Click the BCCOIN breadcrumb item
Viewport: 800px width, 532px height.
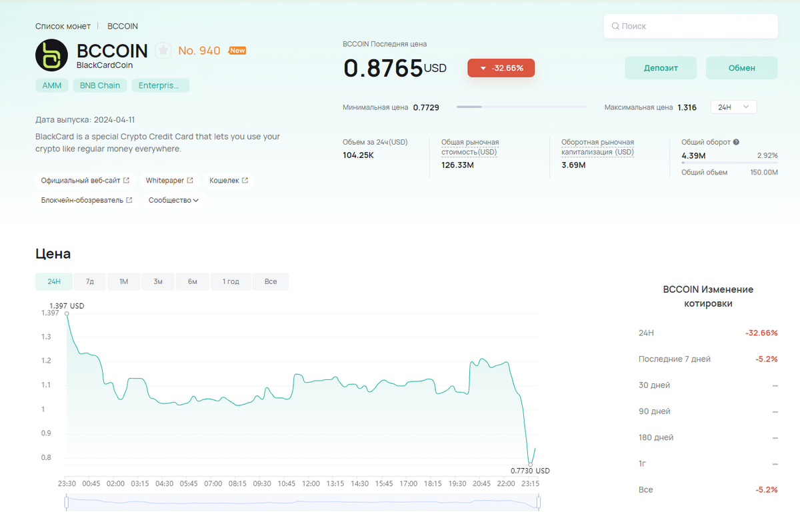pos(123,26)
